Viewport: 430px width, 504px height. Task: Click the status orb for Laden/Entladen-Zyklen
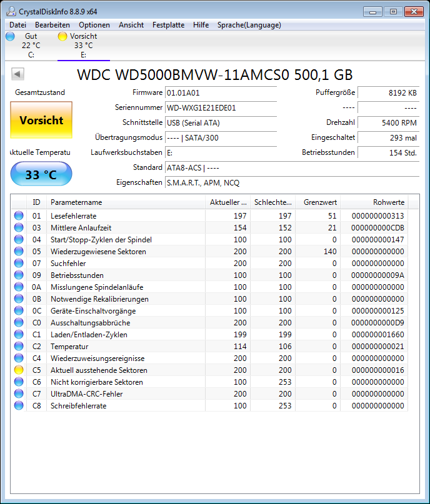(19, 334)
